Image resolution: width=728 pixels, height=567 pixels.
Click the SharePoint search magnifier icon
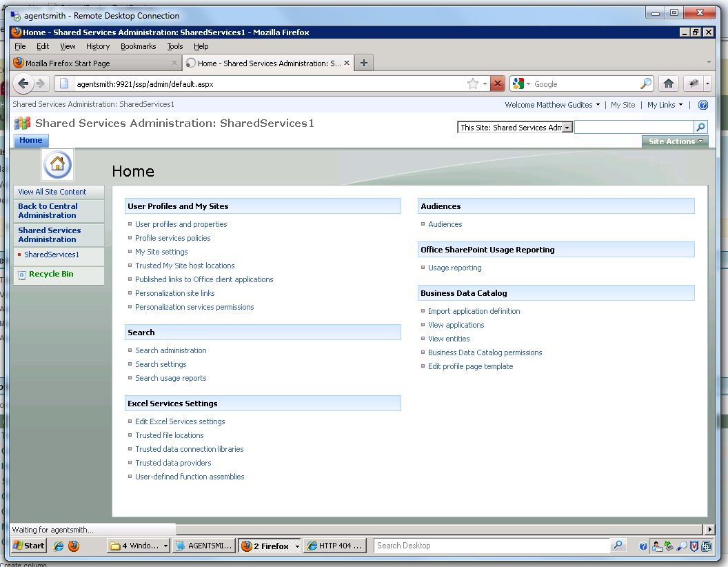coord(700,128)
